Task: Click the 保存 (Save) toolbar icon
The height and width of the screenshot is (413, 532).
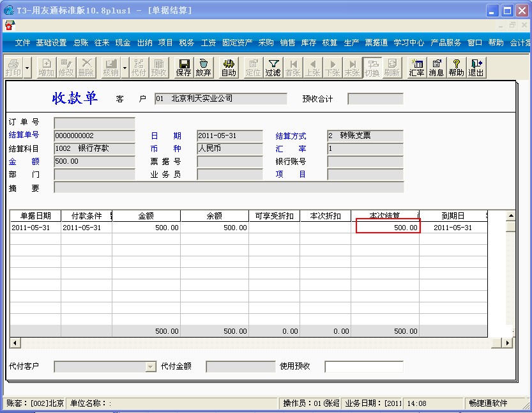Action: tap(183, 68)
